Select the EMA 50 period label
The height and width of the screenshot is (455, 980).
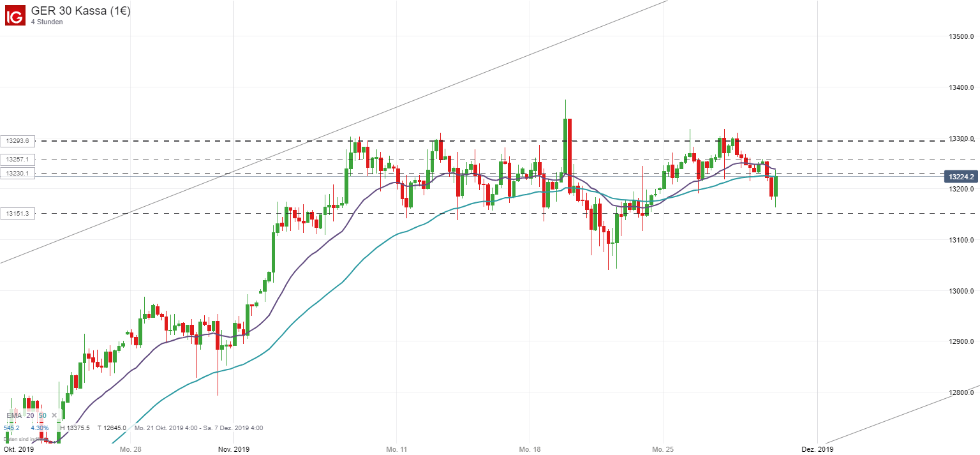42,415
